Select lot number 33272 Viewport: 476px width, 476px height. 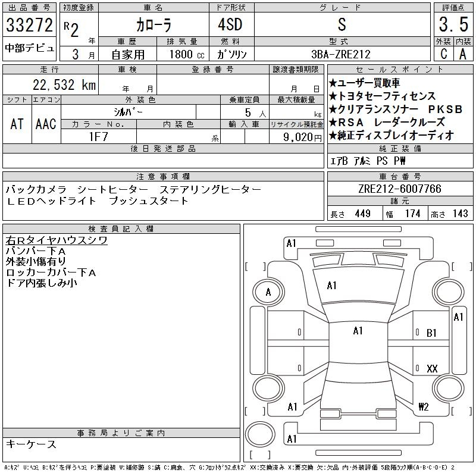29,25
